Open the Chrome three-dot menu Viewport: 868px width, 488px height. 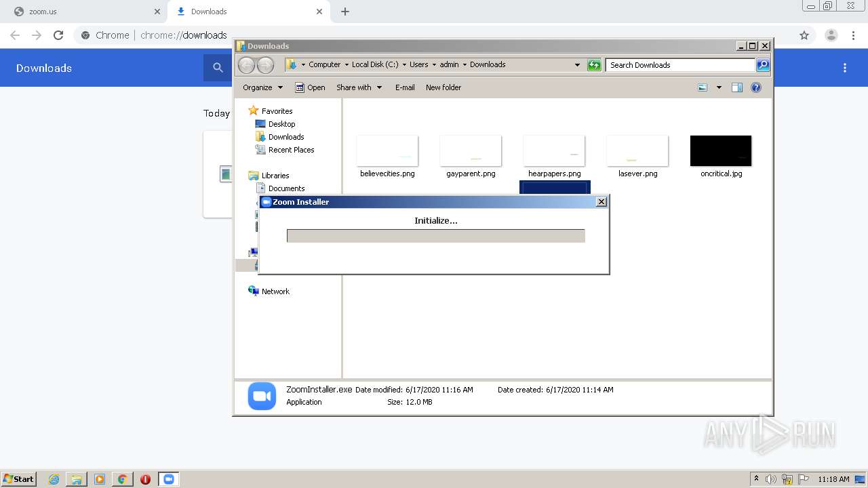tap(854, 35)
